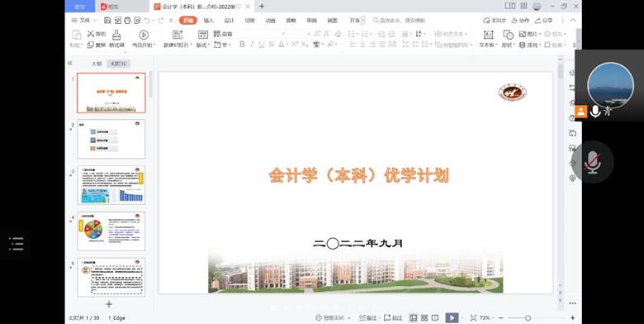The image size is (644, 324).
Task: Switch to reading view icon
Action: click(x=435, y=318)
